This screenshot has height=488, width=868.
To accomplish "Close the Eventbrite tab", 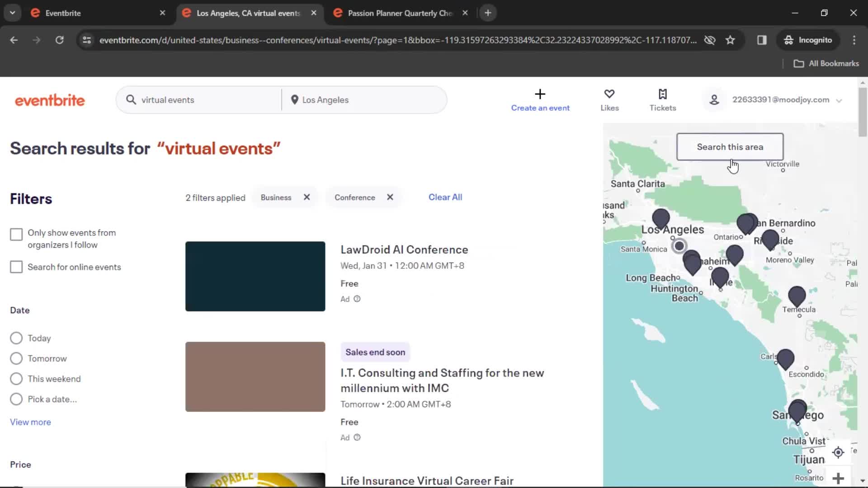I will tap(162, 13).
